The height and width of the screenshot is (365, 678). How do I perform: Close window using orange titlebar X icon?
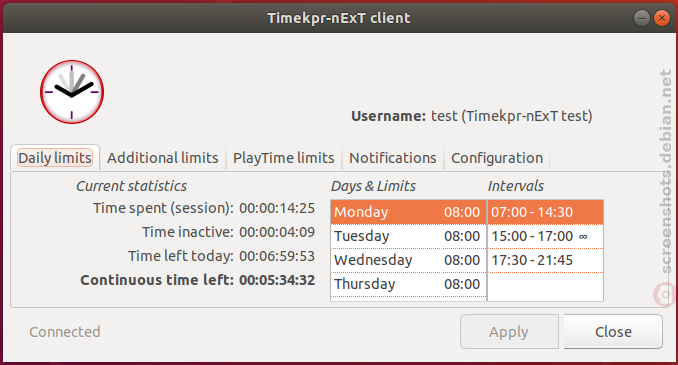(x=662, y=18)
